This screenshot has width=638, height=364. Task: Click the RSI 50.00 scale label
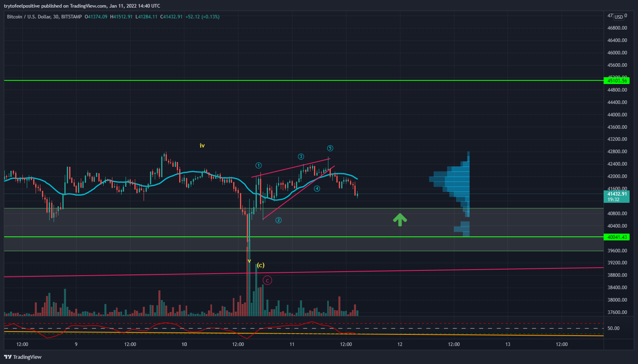(614, 328)
